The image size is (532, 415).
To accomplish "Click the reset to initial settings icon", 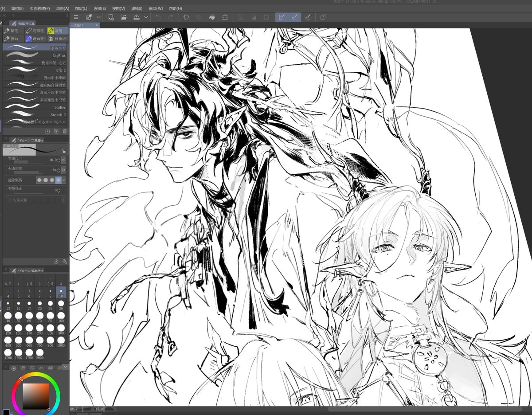I will (x=56, y=262).
